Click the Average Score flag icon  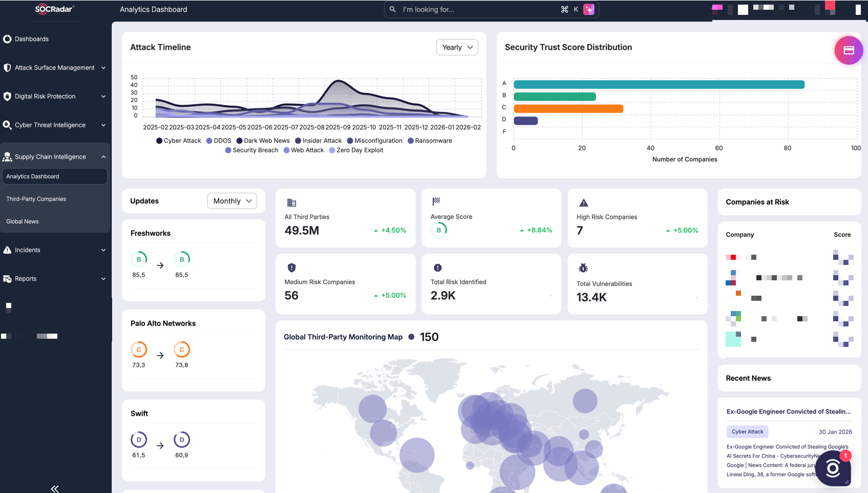coord(436,201)
